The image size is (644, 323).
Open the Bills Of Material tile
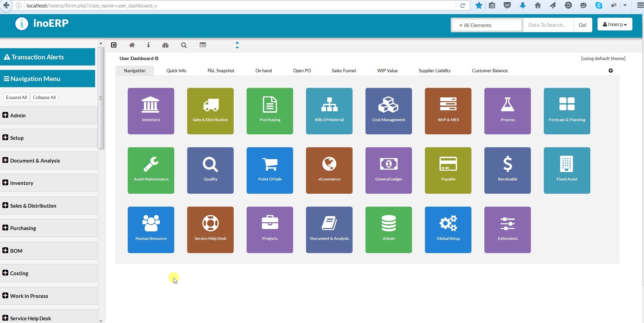pos(329,111)
